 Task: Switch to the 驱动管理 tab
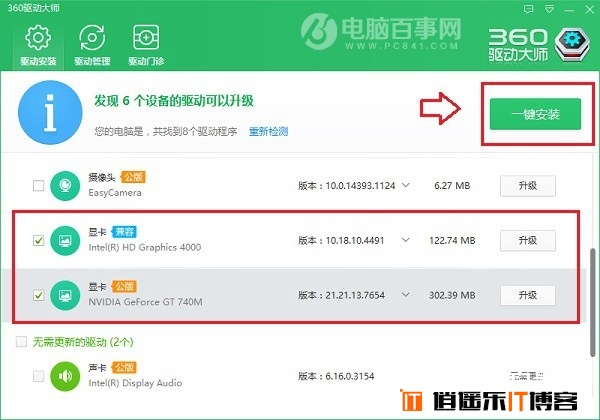(x=92, y=45)
